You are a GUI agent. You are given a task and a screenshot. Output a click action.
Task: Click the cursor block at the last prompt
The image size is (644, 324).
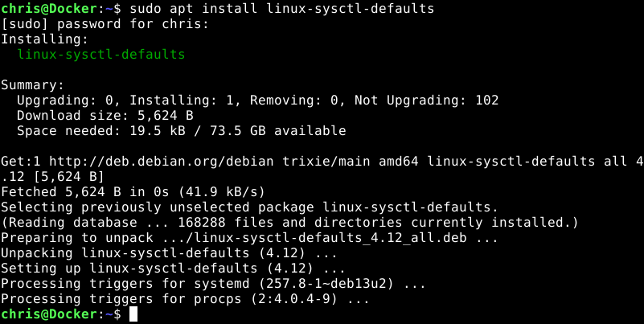click(x=133, y=315)
